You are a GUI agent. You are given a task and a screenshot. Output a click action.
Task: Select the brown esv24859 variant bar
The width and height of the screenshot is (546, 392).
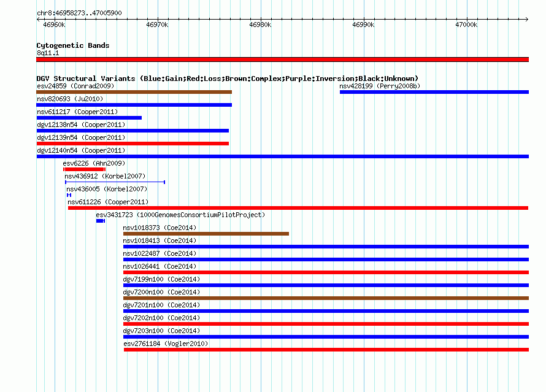(134, 92)
